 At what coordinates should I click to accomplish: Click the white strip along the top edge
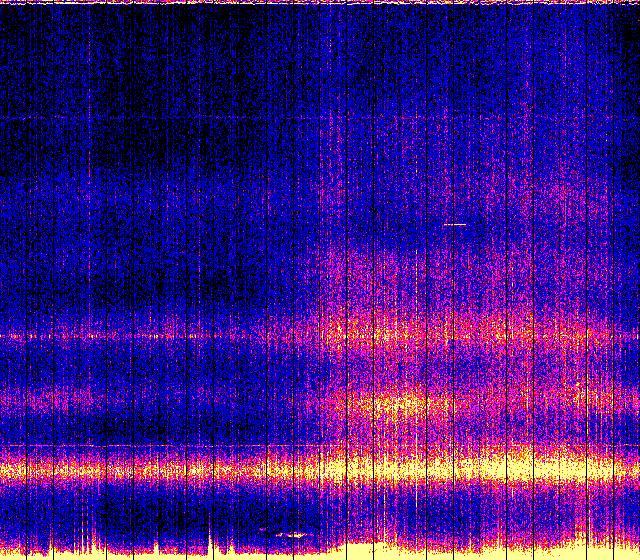320,3
